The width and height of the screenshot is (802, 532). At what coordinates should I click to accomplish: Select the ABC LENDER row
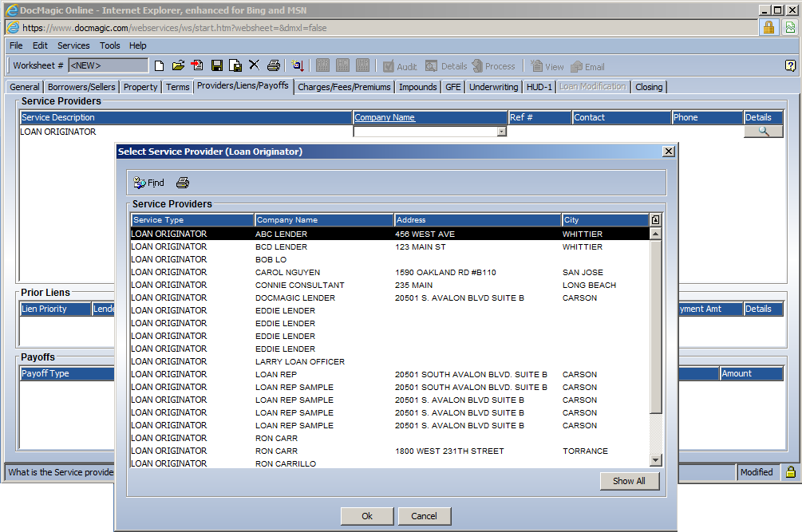pos(389,234)
